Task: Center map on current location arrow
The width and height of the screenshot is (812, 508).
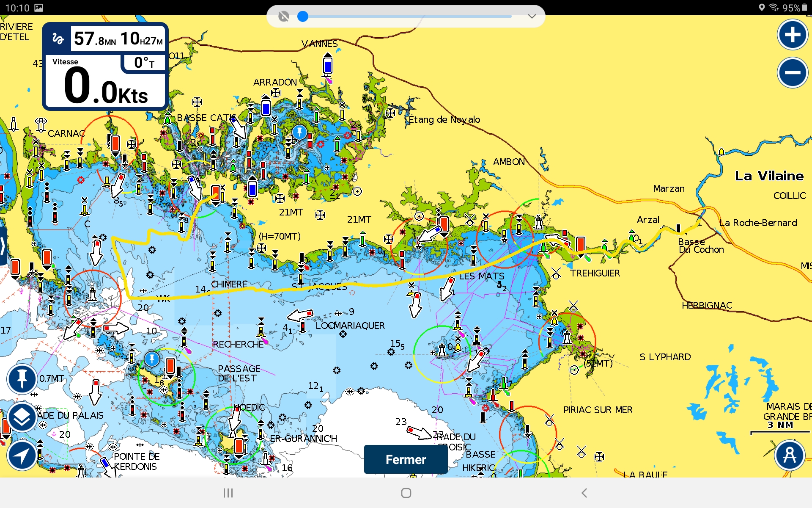Action: pyautogui.click(x=22, y=456)
